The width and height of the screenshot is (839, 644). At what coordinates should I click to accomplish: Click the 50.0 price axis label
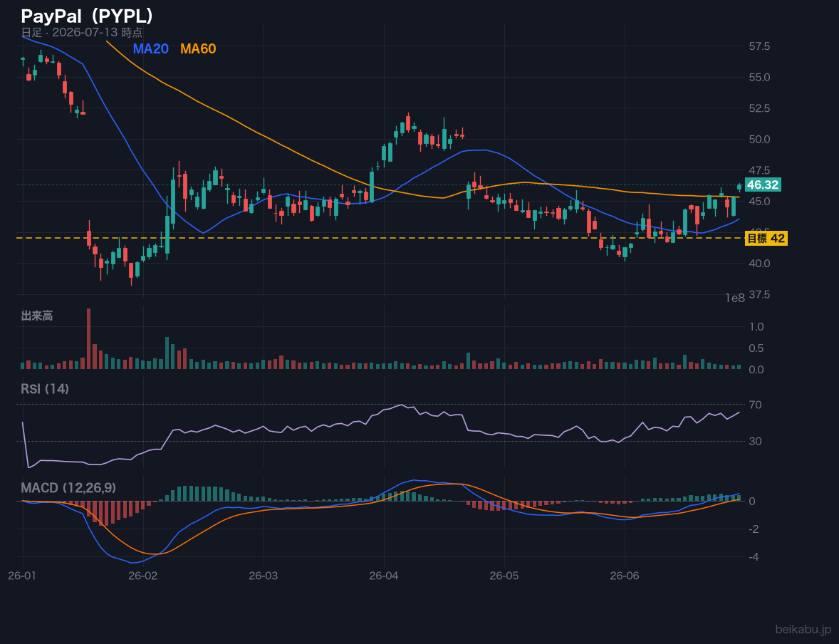point(759,139)
